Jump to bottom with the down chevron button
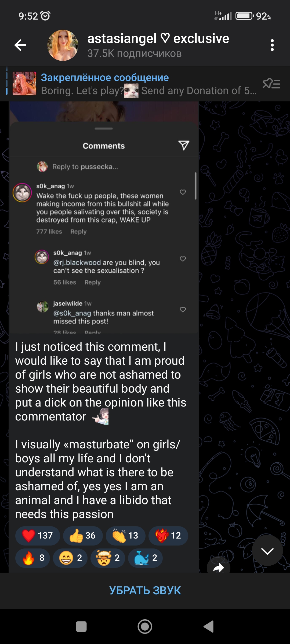Screen dimensions: 290x644 click(267, 551)
